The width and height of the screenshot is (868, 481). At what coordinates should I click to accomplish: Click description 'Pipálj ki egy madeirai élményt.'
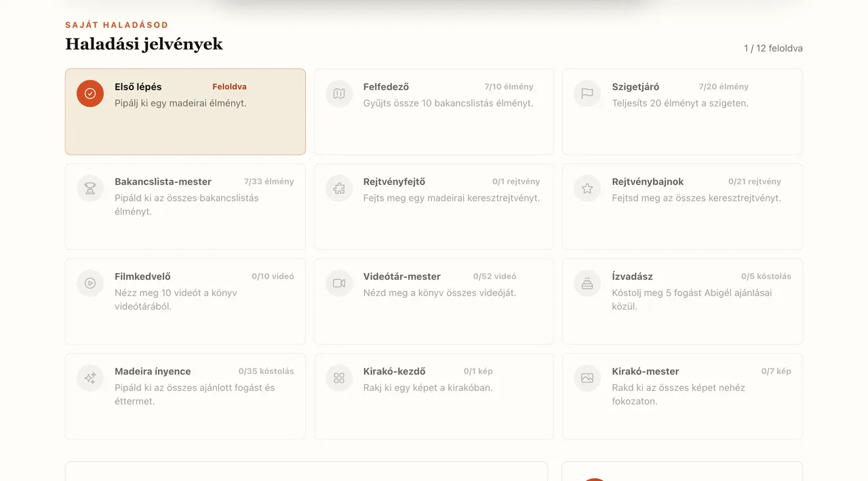(180, 103)
